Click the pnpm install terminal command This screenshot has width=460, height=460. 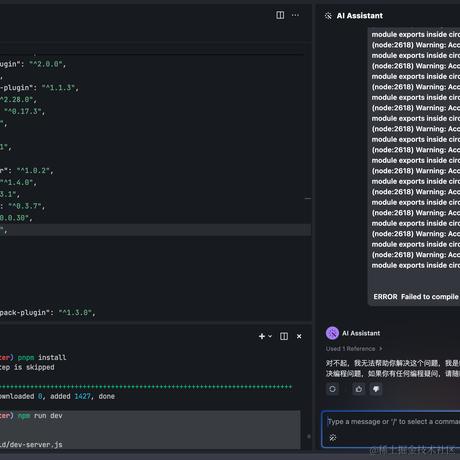42,357
